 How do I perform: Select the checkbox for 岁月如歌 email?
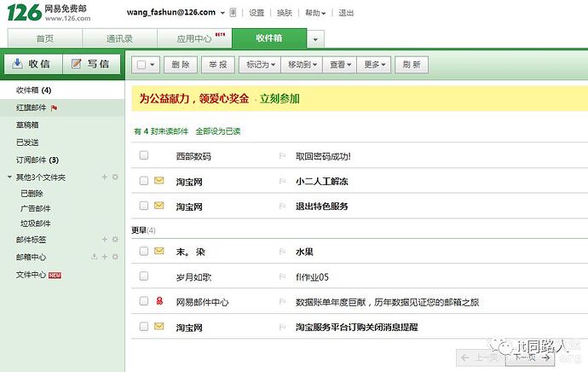pyautogui.click(x=144, y=276)
